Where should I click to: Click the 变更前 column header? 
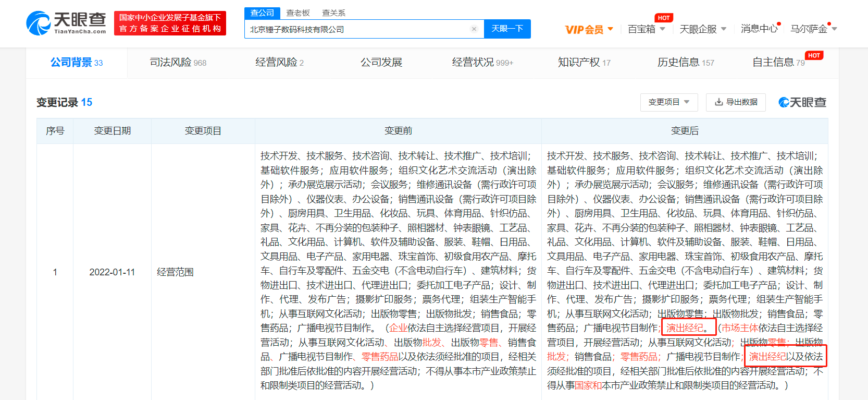click(398, 131)
